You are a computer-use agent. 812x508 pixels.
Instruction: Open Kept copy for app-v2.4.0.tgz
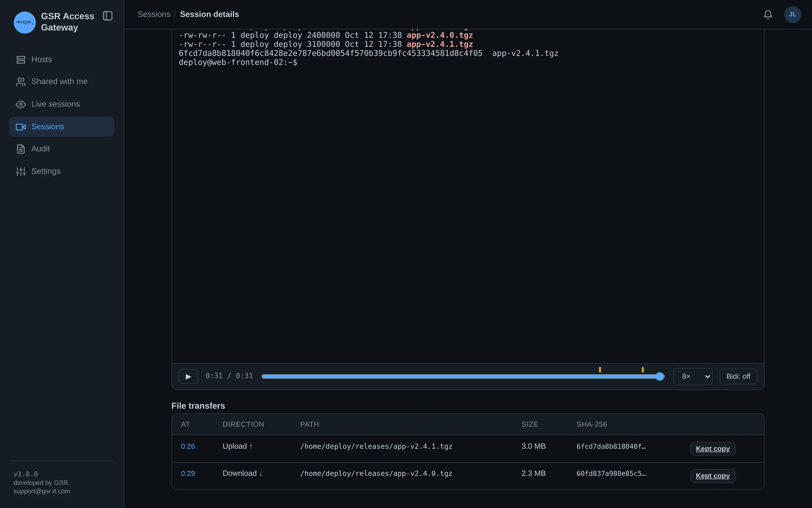pyautogui.click(x=713, y=476)
